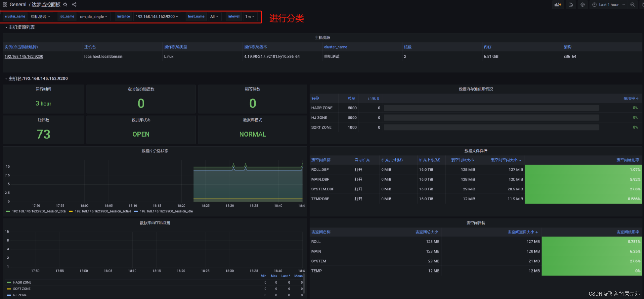644x299 pixels.
Task: Open the 数据内存池使用情况 panel title menu
Action: point(476,89)
